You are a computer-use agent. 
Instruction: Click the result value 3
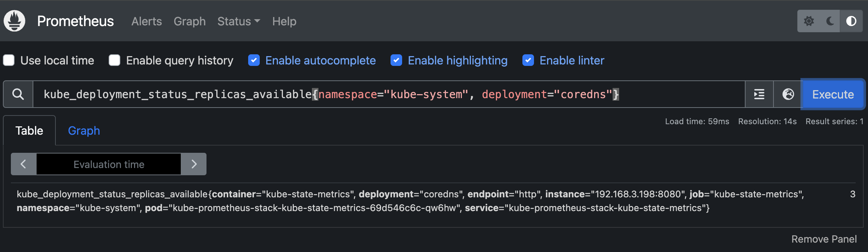coord(852,194)
